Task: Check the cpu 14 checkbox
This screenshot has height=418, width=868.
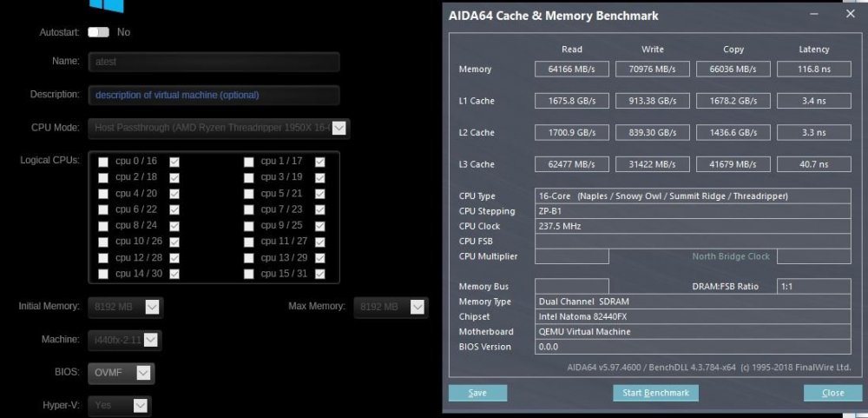Action: pos(103,274)
